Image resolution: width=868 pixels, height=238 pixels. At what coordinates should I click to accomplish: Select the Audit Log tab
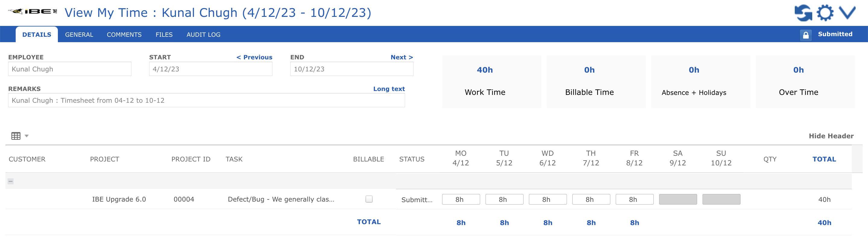pos(203,35)
